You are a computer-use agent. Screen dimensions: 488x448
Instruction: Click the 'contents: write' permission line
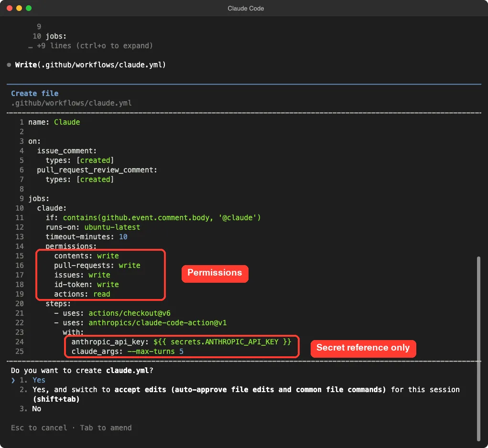tap(87, 256)
